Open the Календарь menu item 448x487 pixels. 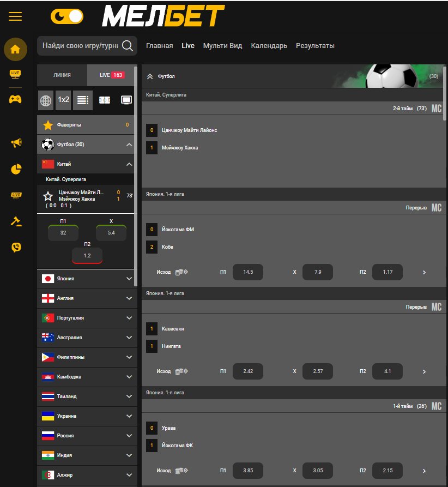click(x=269, y=46)
